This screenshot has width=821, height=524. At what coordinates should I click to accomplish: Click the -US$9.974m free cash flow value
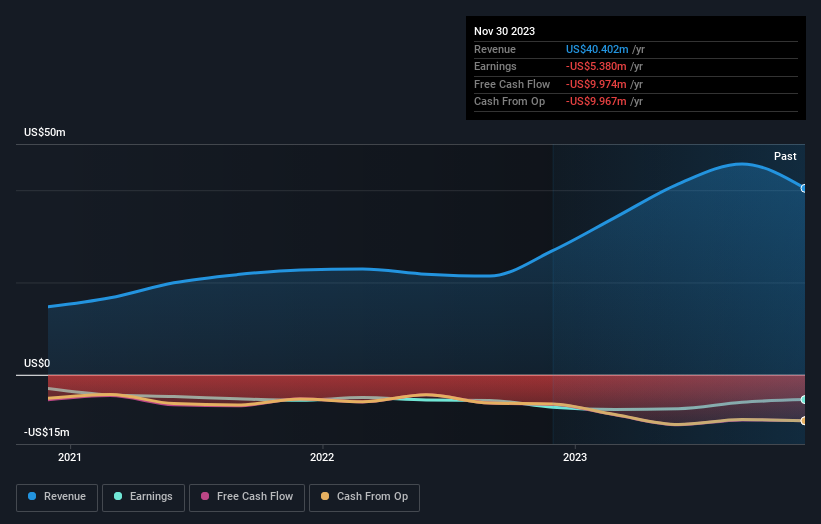[596, 84]
